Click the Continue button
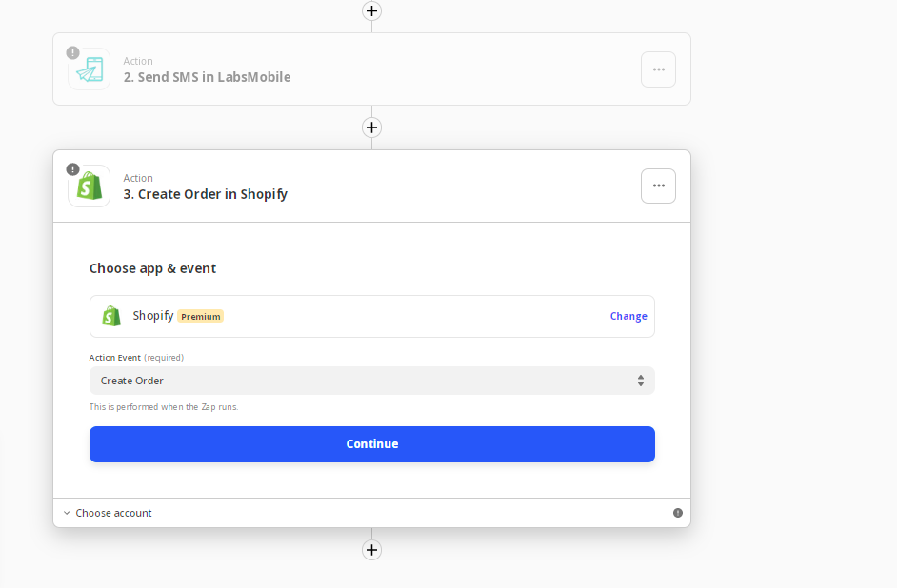The width and height of the screenshot is (897, 588). [371, 444]
